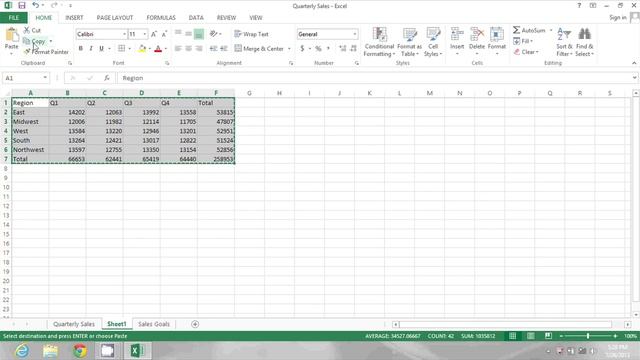The width and height of the screenshot is (640, 360).
Task: Click the Decrease Indent icon
Action: coord(213,49)
